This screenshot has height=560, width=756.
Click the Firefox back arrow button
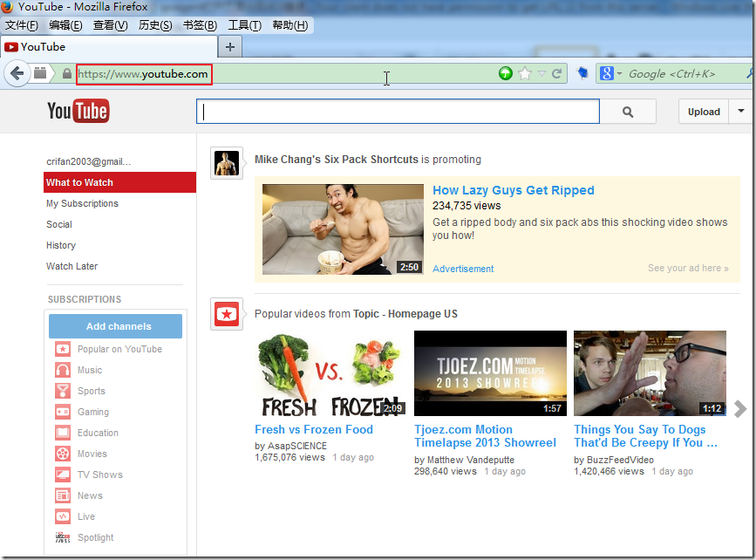[x=17, y=74]
